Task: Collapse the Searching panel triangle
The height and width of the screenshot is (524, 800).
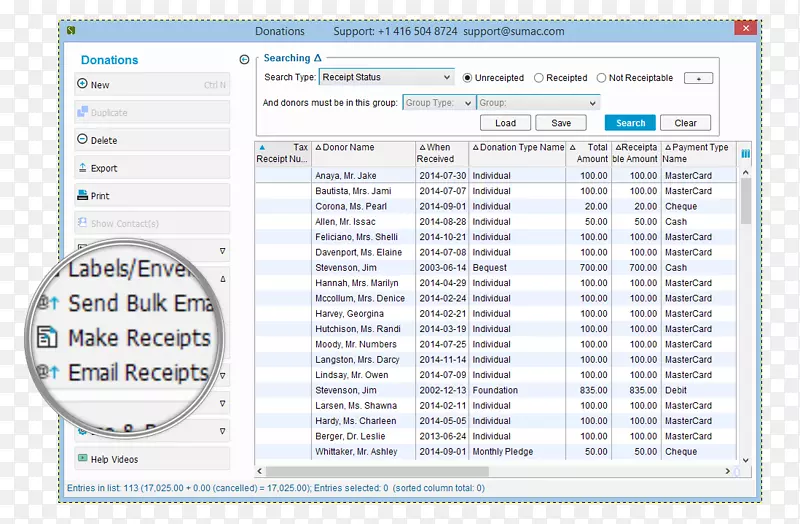Action: (318, 59)
